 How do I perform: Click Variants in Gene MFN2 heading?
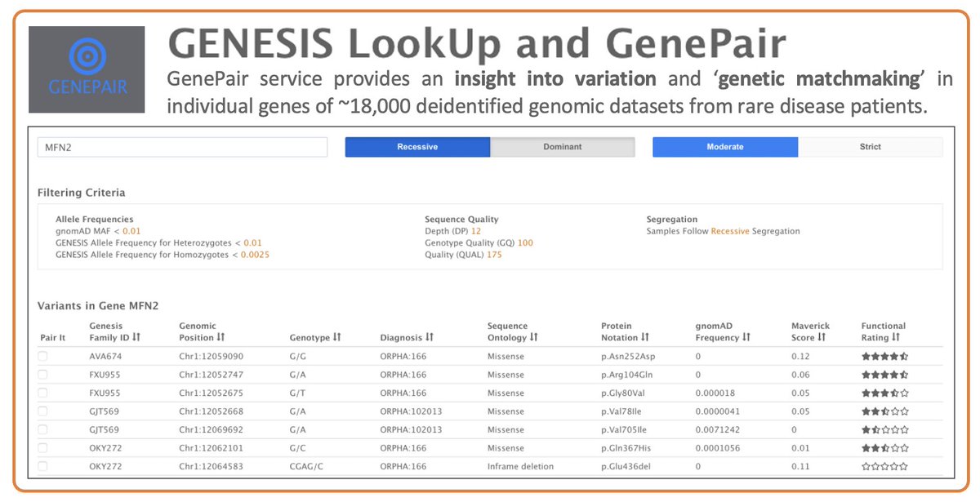coord(98,306)
